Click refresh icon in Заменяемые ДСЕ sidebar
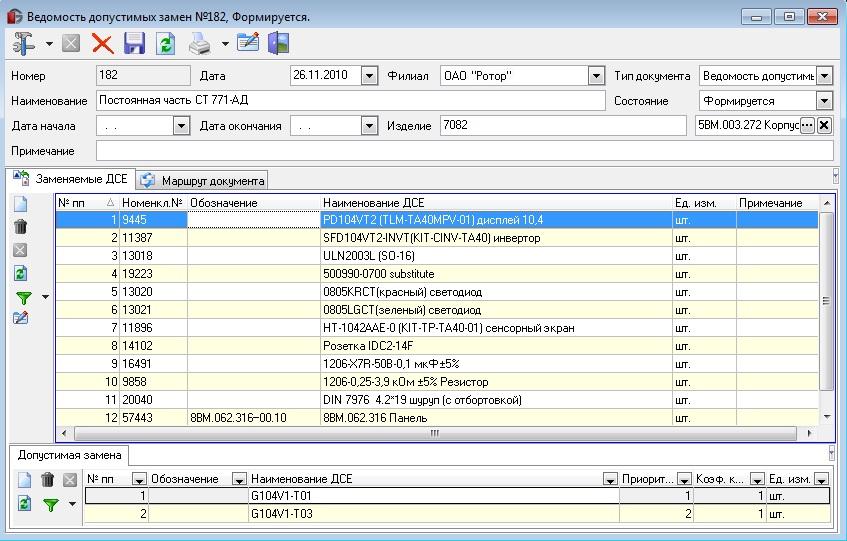Screen dimensions: 847x541 click(21, 273)
